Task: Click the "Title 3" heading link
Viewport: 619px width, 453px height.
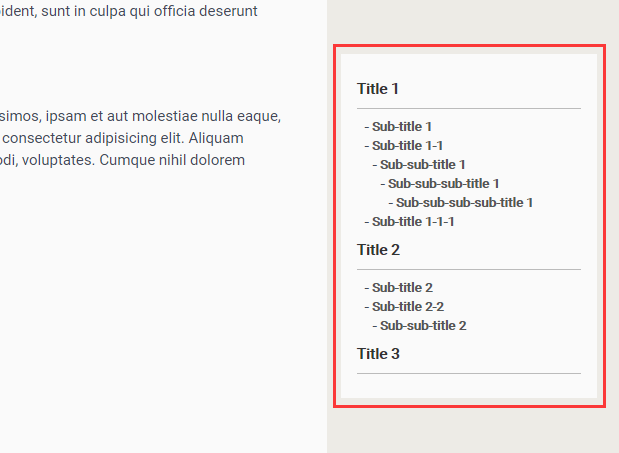Action: (378, 354)
